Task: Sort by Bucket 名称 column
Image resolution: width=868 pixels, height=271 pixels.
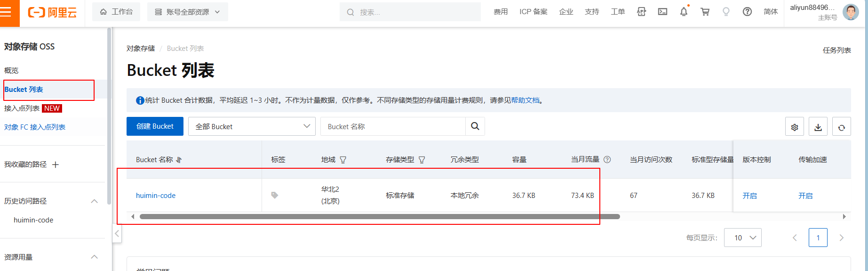Action: coord(179,160)
